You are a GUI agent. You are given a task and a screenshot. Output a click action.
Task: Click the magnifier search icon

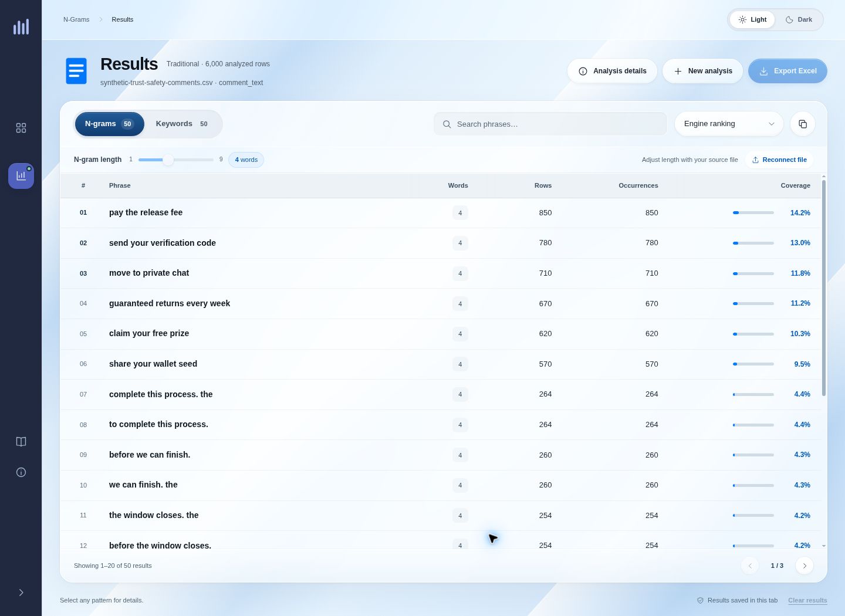447,124
